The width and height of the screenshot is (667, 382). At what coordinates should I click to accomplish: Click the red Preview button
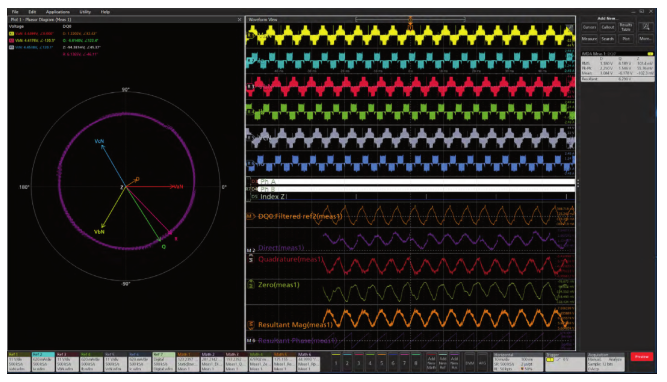(641, 356)
